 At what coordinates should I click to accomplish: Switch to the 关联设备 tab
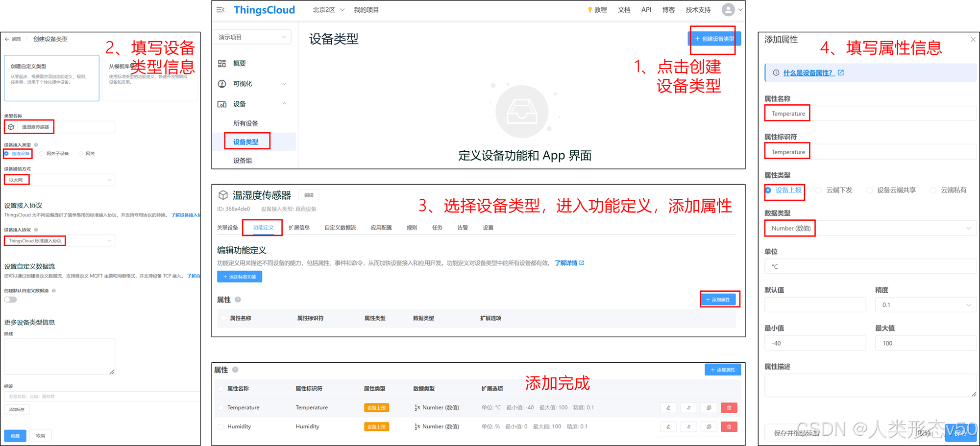click(227, 228)
